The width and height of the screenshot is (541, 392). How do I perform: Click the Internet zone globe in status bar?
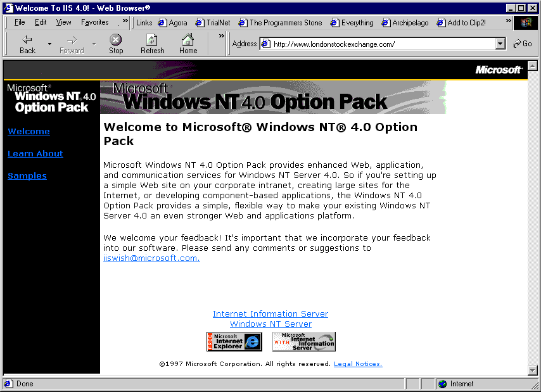coord(442,384)
